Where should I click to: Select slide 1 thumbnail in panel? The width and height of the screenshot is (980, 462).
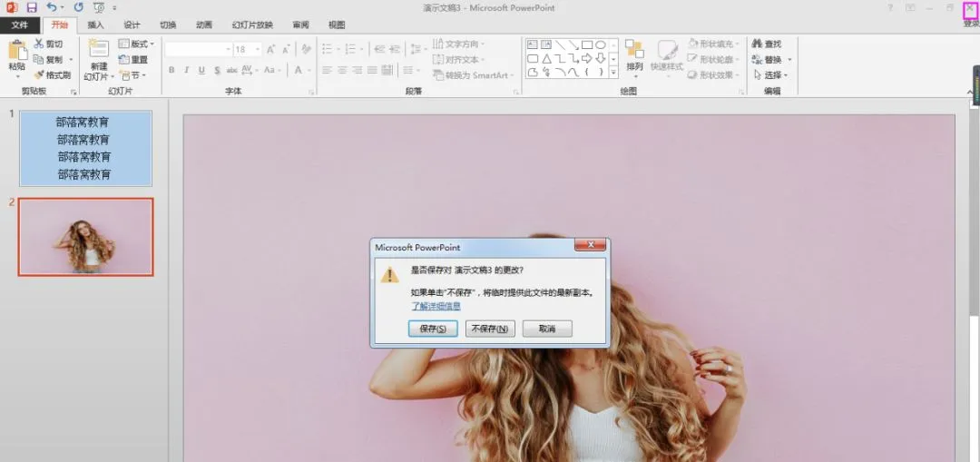point(85,148)
